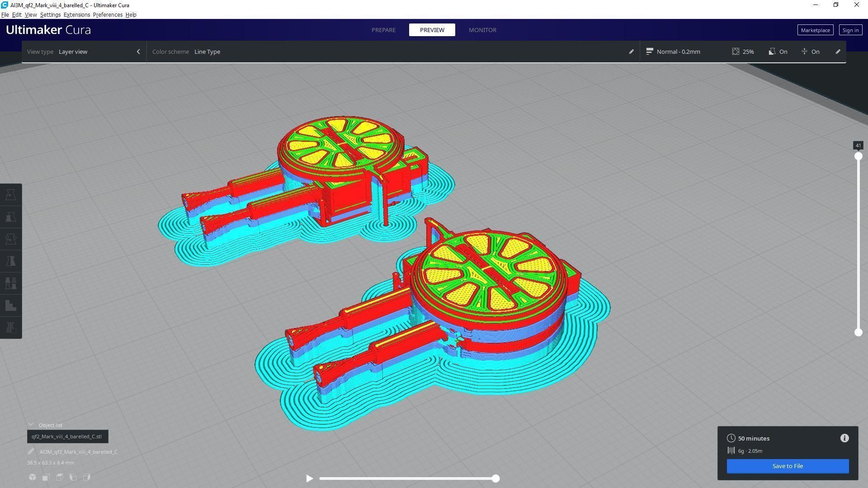Screen dimensions: 868x488
Task: Toggle support setting showing On
Action: pos(778,52)
